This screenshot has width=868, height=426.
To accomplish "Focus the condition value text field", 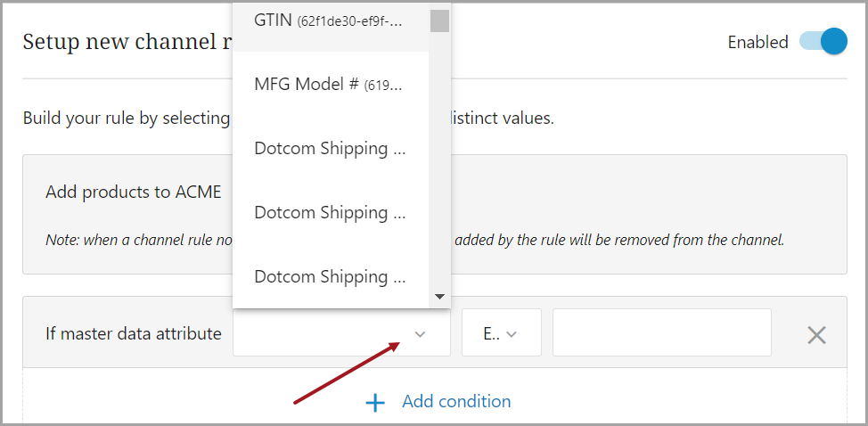I will click(x=661, y=333).
